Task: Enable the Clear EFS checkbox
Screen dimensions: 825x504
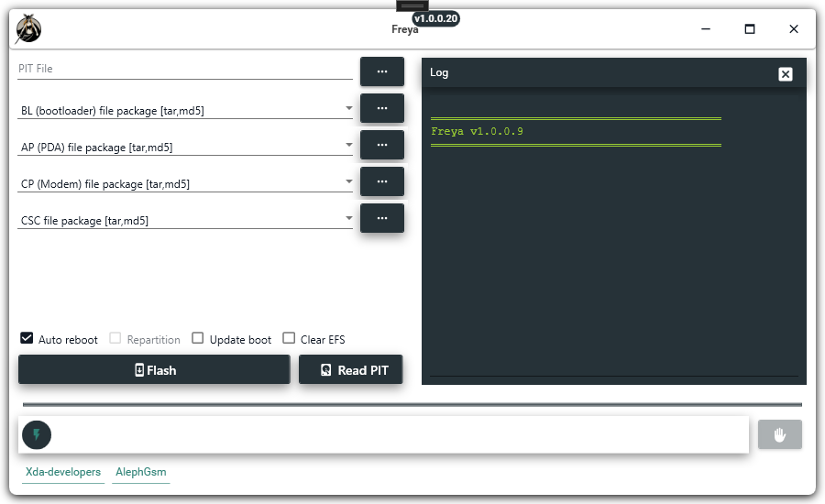Action: [x=289, y=338]
